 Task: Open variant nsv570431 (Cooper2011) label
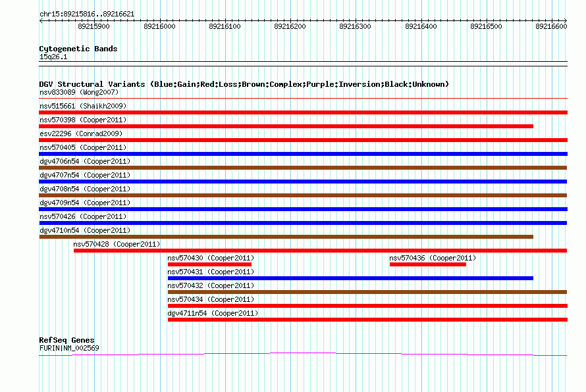tap(211, 272)
